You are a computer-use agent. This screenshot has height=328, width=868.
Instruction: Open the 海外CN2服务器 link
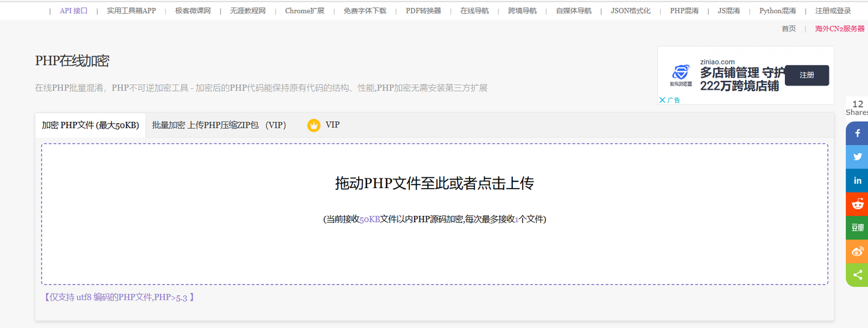[840, 28]
